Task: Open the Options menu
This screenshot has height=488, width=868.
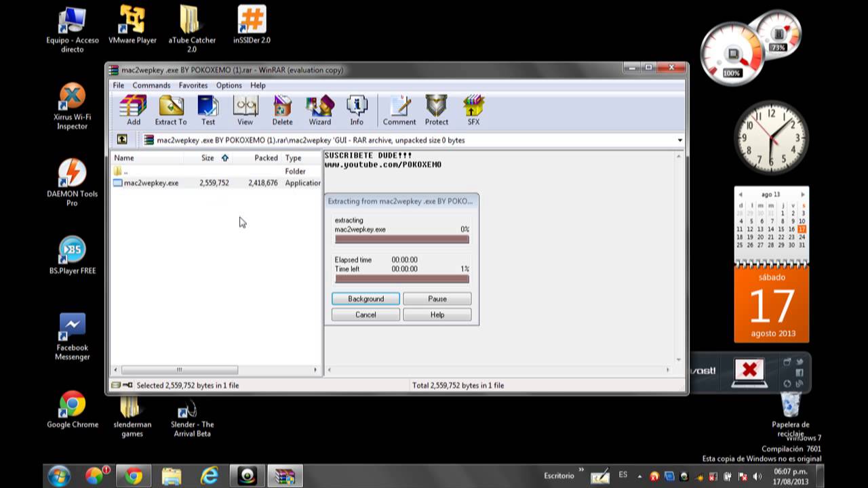Action: click(x=229, y=85)
